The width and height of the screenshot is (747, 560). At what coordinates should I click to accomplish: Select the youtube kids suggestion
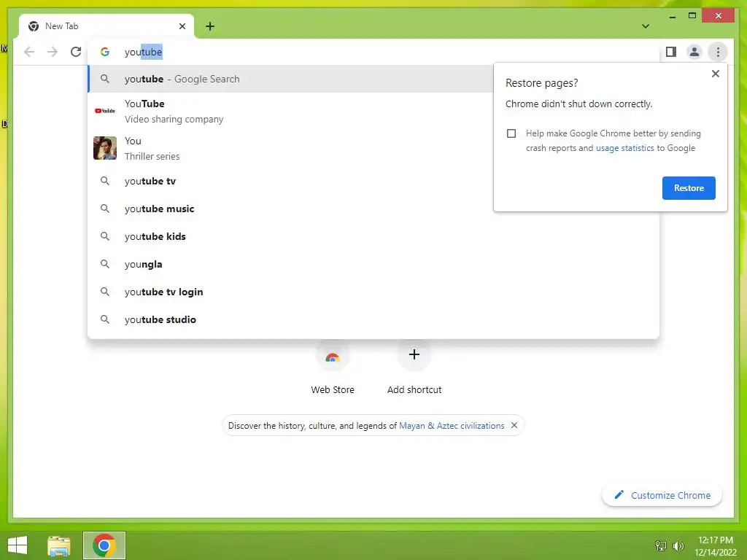tap(373, 236)
